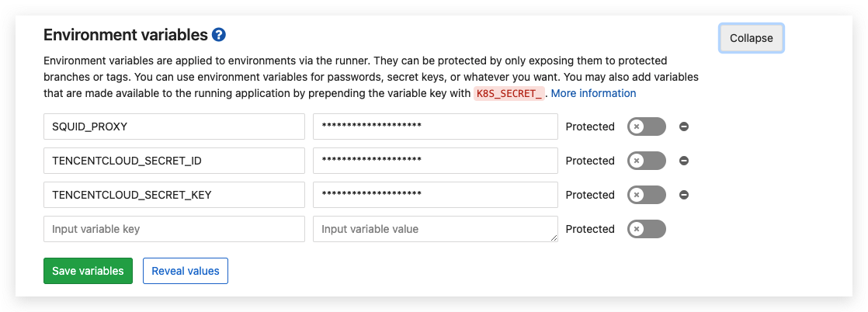Delete the TENCENTCLOUD_SECRET_ID variable row
The image size is (868, 312).
pyautogui.click(x=684, y=161)
